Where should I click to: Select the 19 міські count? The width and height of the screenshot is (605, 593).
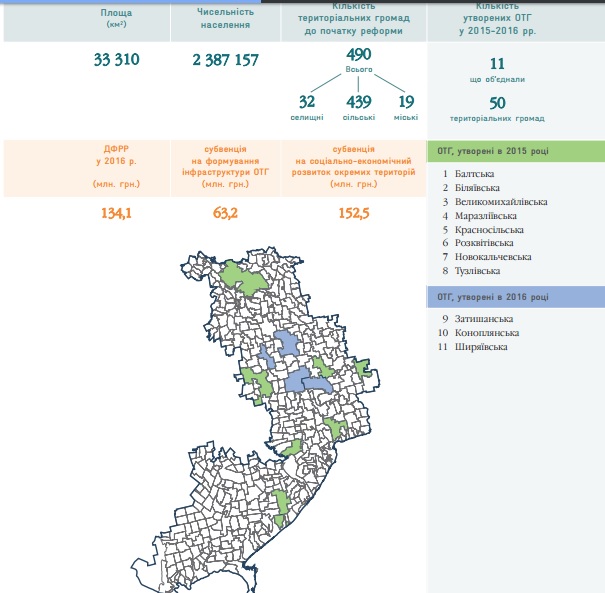[405, 101]
